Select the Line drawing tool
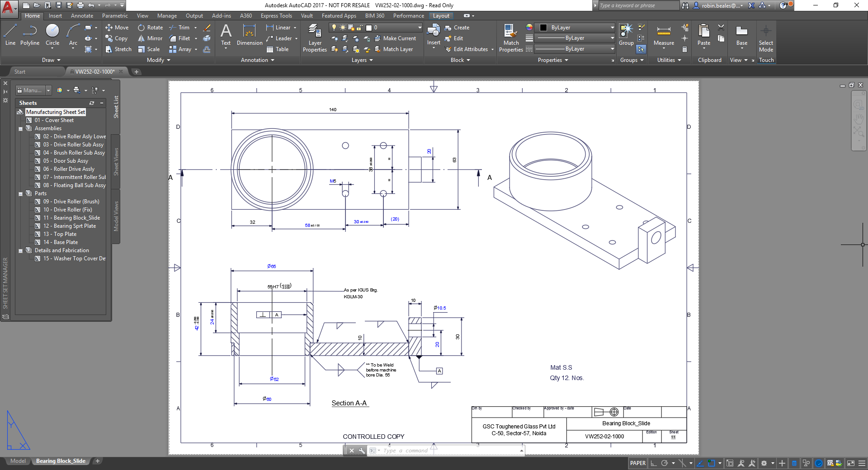868x470 pixels. click(10, 35)
